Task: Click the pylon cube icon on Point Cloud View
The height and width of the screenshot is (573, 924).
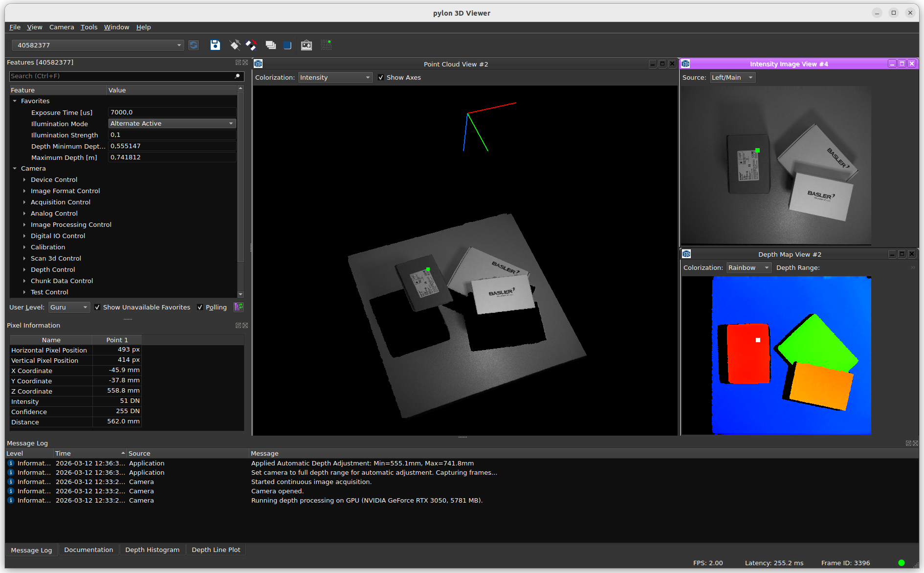Action: click(x=258, y=63)
